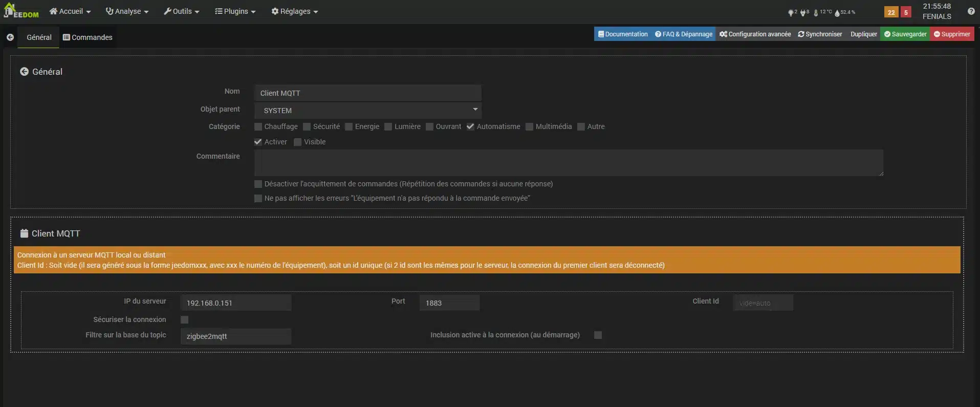Image resolution: width=980 pixels, height=407 pixels.
Task: Click the IP du serveur field
Action: [x=236, y=303]
